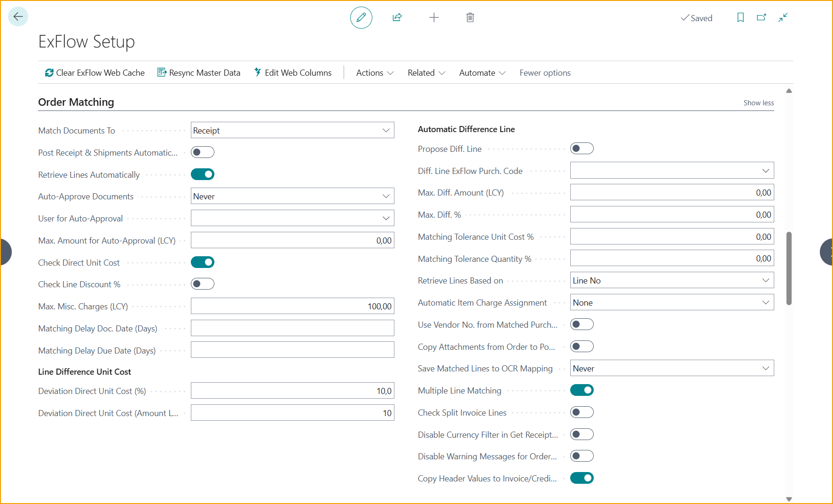Click Matching Delay Due Date field
The height and width of the screenshot is (504, 833).
(292, 350)
